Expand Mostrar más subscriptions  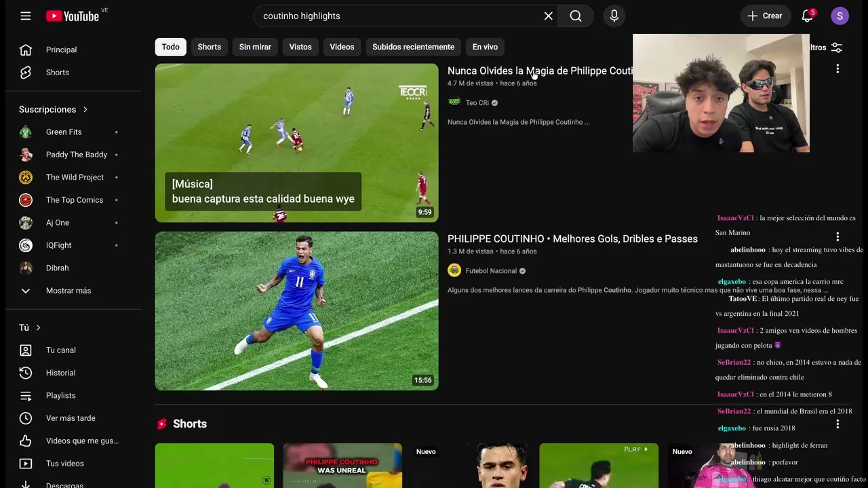point(73,291)
